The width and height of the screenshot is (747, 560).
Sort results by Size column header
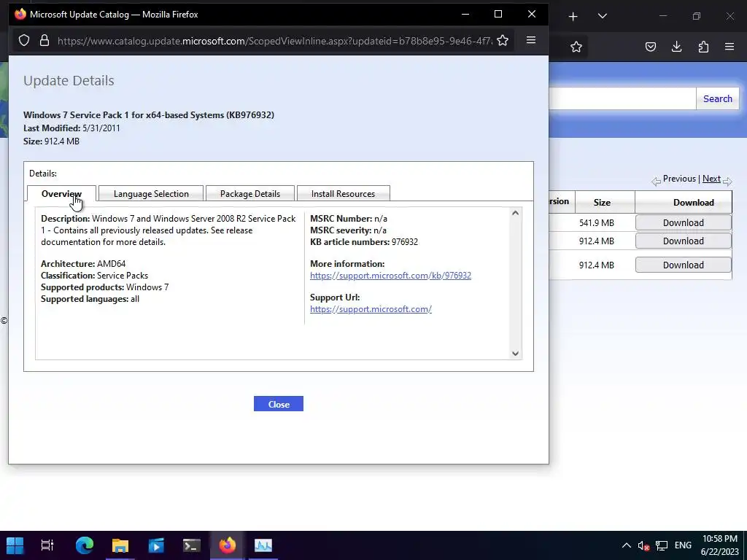tap(602, 203)
